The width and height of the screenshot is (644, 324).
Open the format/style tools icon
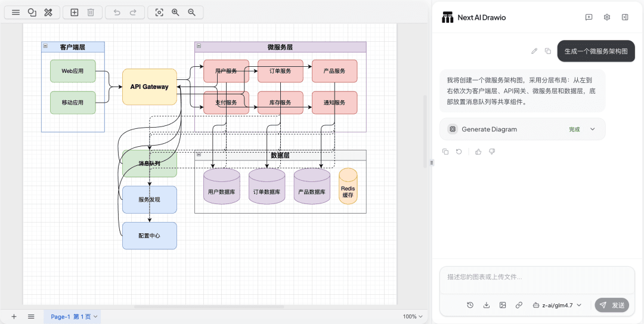pyautogui.click(x=48, y=13)
